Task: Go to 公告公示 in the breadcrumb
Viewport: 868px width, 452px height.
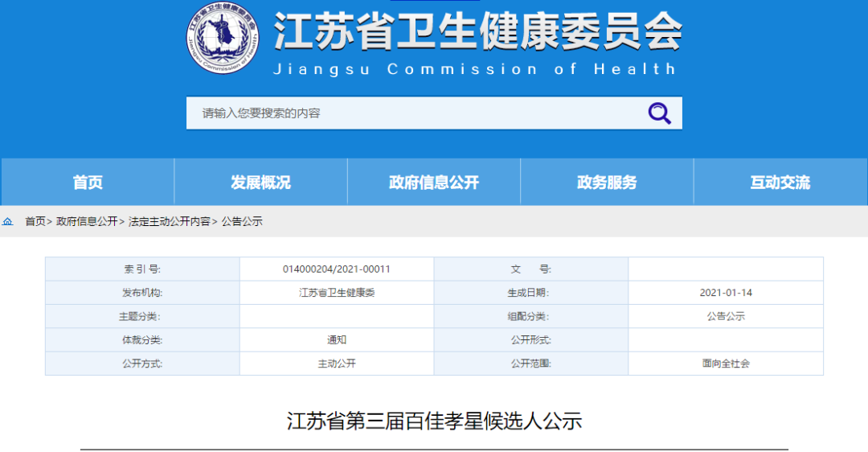Action: click(242, 221)
